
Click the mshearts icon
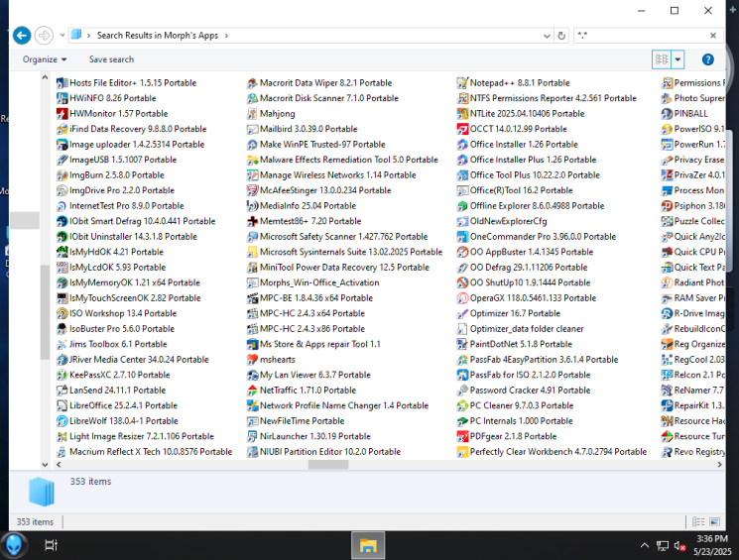(x=252, y=360)
